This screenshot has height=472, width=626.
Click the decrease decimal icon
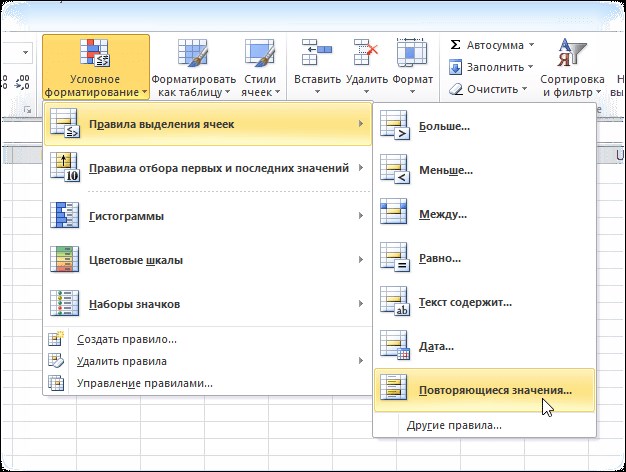pyautogui.click(x=22, y=81)
